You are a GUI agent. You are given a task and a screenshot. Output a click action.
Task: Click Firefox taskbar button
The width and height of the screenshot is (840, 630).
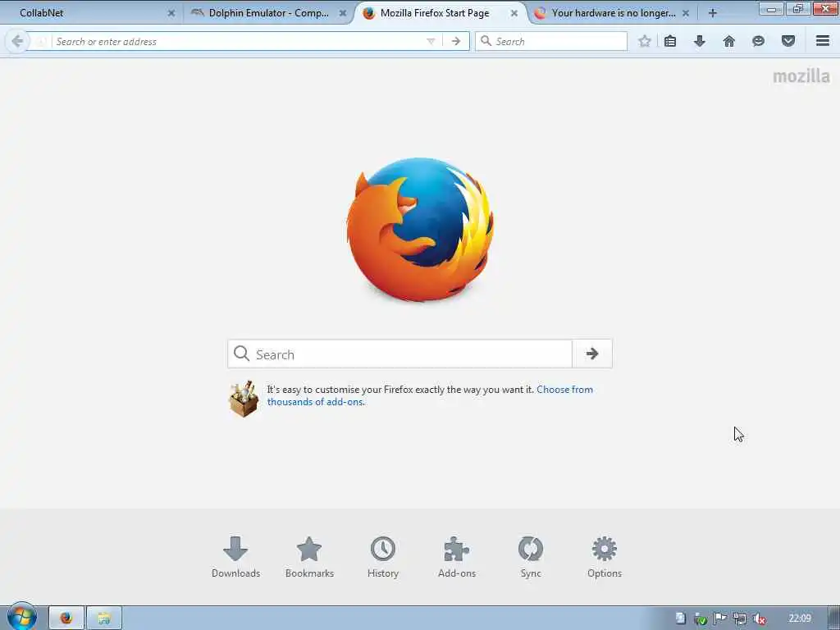pyautogui.click(x=66, y=619)
